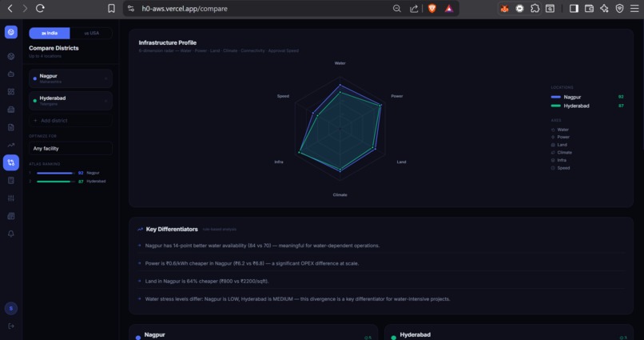Open the extensions puzzle-piece icon
644x340 pixels.
(x=535, y=8)
